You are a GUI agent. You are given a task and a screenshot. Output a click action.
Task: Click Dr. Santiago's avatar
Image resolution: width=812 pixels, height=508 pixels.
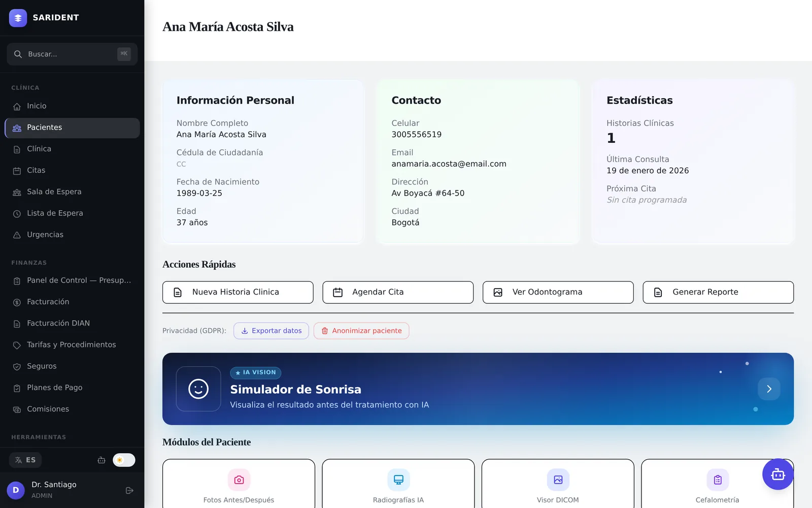[16, 490]
